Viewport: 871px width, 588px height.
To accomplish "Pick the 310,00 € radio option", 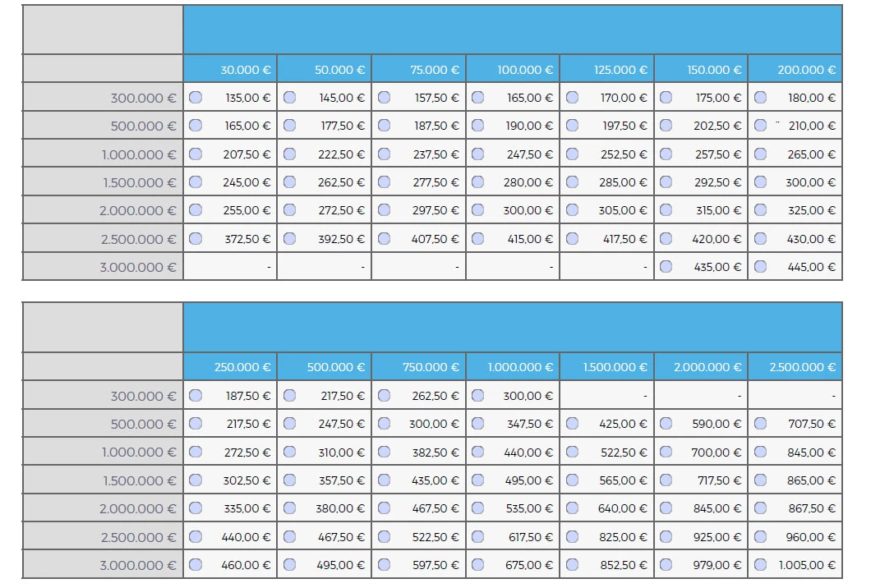I will (289, 452).
